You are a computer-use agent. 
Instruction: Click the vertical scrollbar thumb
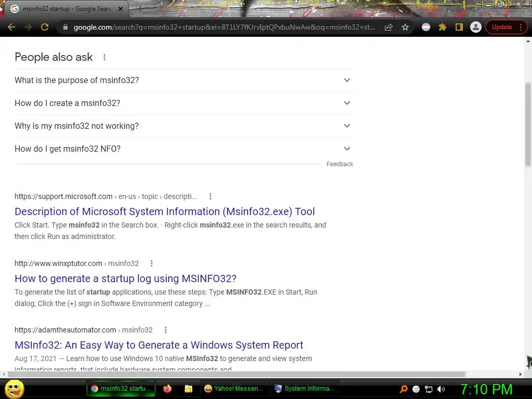point(528,124)
